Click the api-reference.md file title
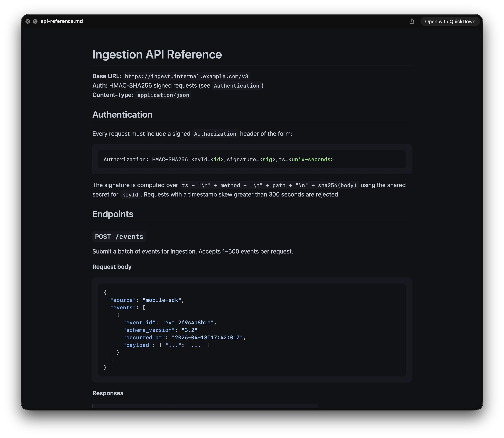This screenshot has height=438, width=504. [61, 21]
